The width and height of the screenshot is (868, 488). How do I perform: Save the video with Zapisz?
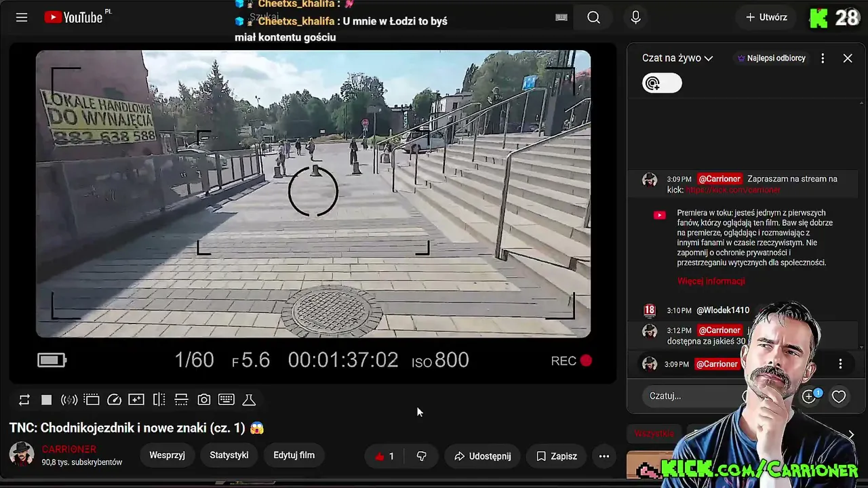click(556, 456)
